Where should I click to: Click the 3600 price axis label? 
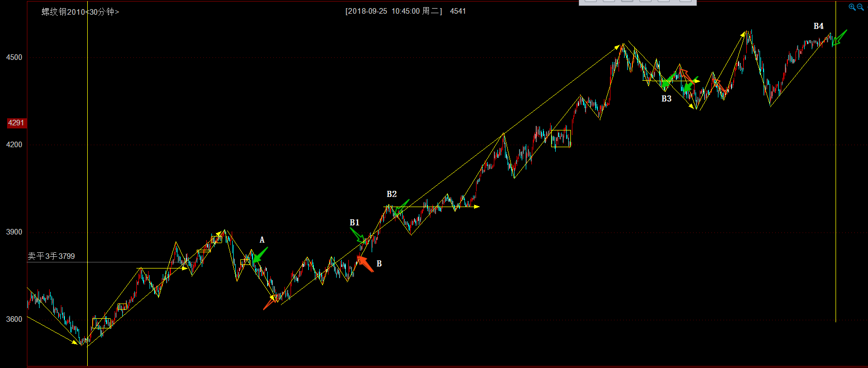(x=14, y=319)
